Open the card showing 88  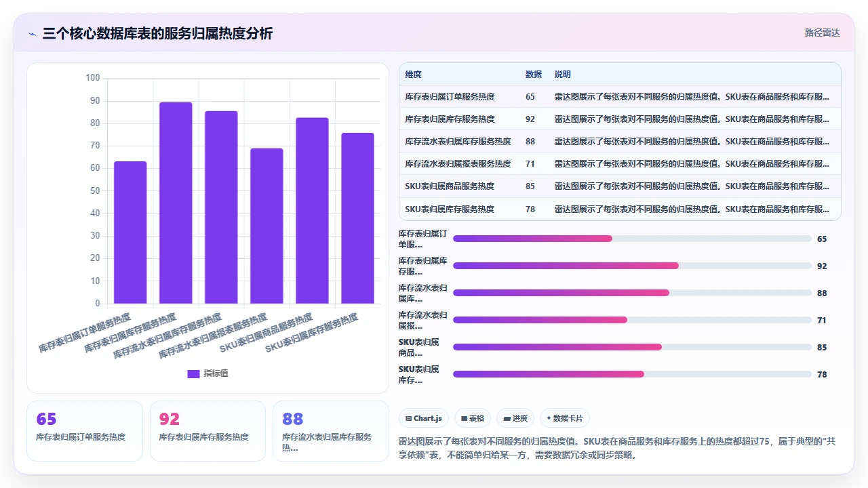[331, 431]
